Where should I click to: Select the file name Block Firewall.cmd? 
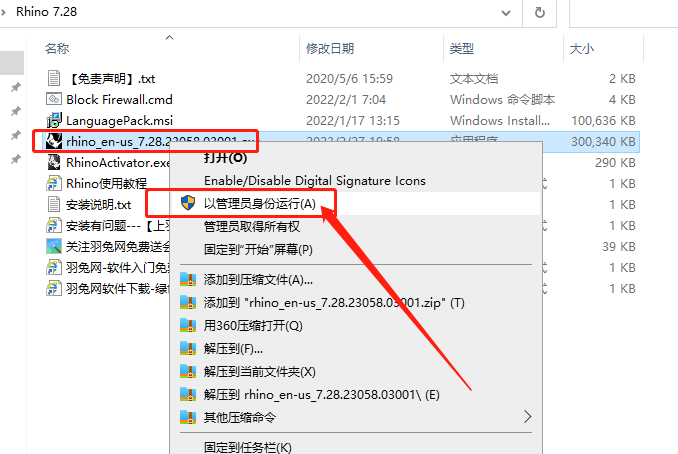pos(119,99)
